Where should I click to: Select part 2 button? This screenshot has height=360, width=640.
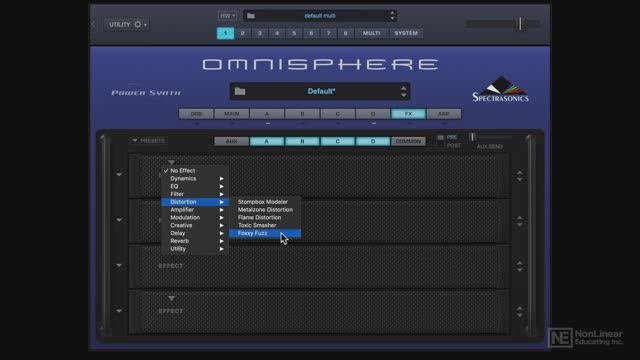242,33
